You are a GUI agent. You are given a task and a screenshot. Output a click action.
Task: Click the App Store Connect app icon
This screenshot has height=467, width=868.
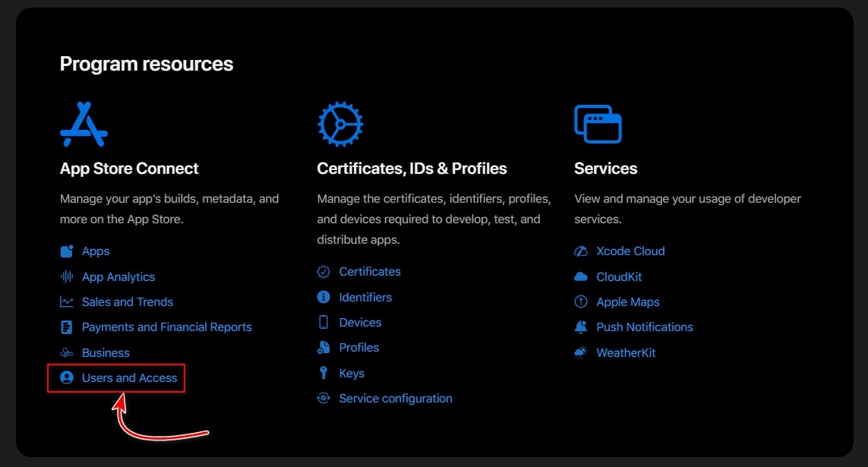coord(84,123)
